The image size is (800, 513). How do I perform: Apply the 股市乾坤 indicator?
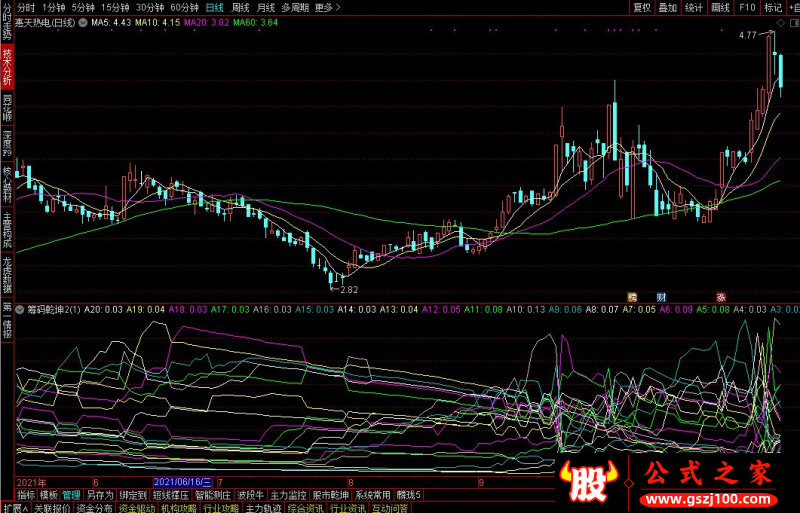click(331, 495)
